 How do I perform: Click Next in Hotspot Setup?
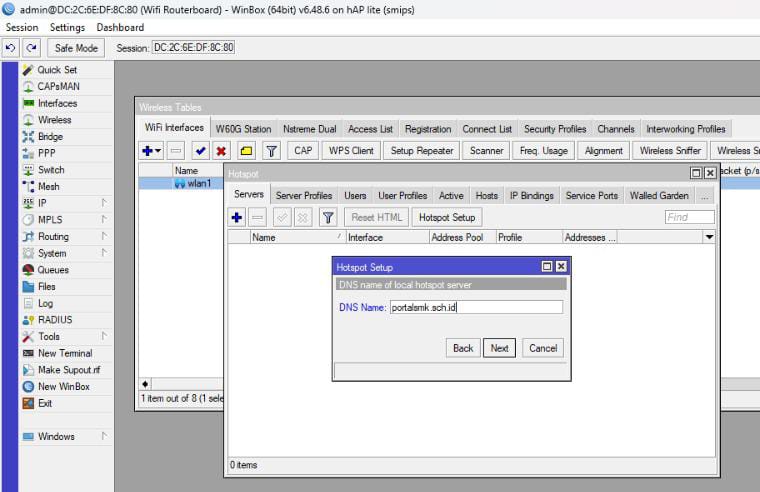(499, 348)
